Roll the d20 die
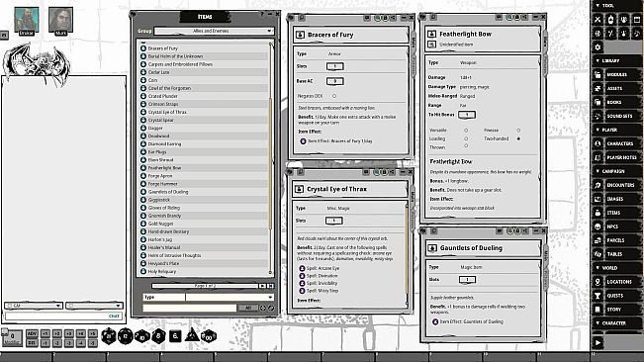This screenshot has width=644, height=362. [x=109, y=336]
